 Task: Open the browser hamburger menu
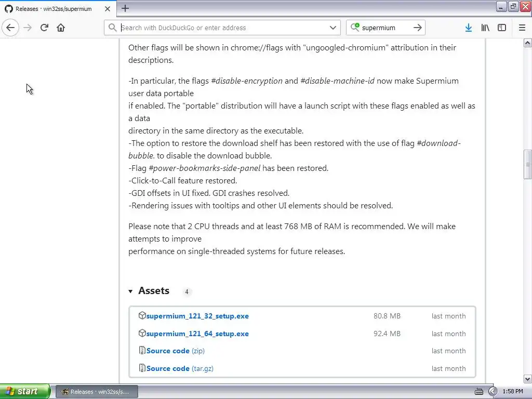[522, 28]
